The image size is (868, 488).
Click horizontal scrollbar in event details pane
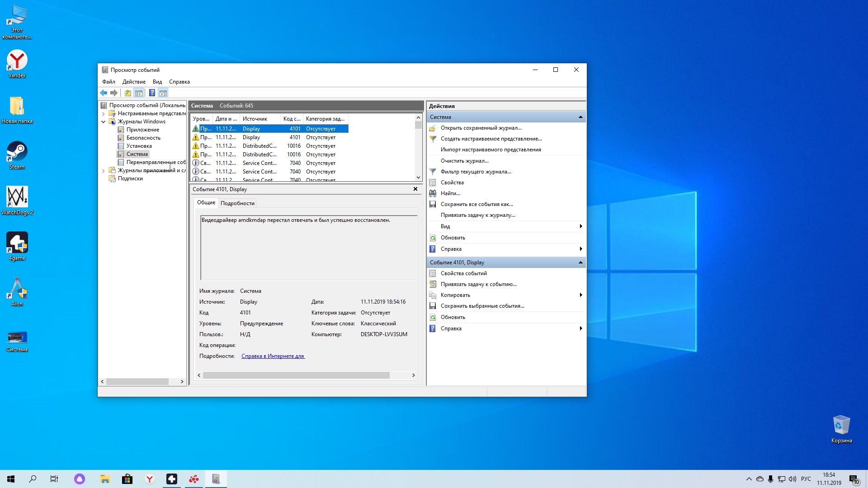pyautogui.click(x=296, y=375)
